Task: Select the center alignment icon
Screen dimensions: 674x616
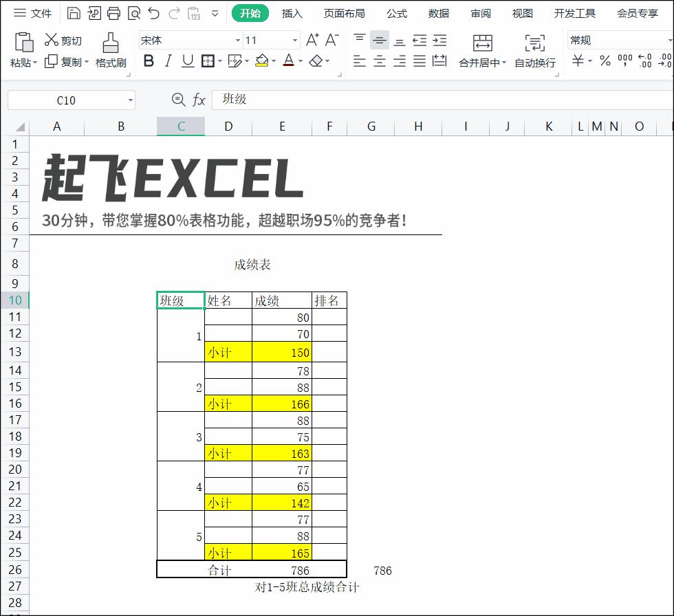Action: [x=378, y=62]
